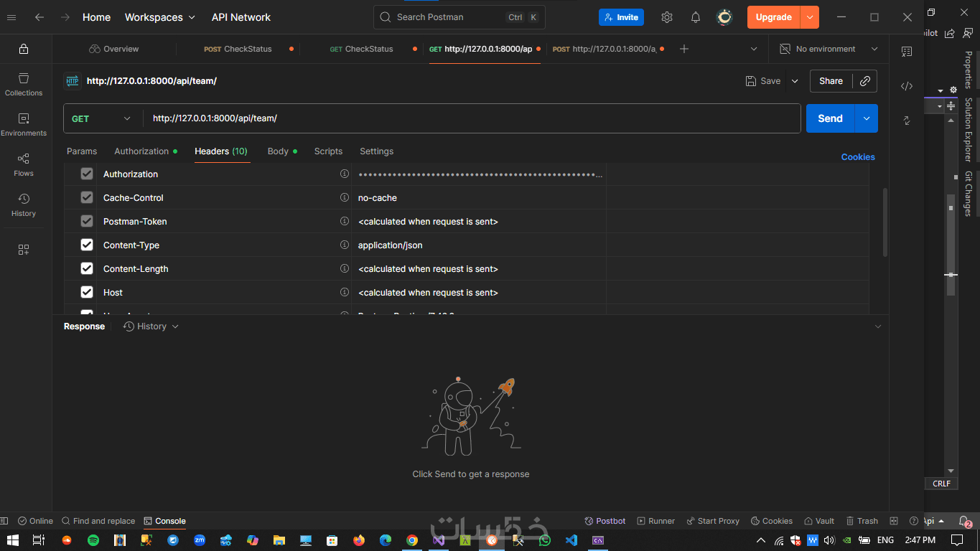Click the blue Send button
The image size is (980, 551).
[x=830, y=118]
